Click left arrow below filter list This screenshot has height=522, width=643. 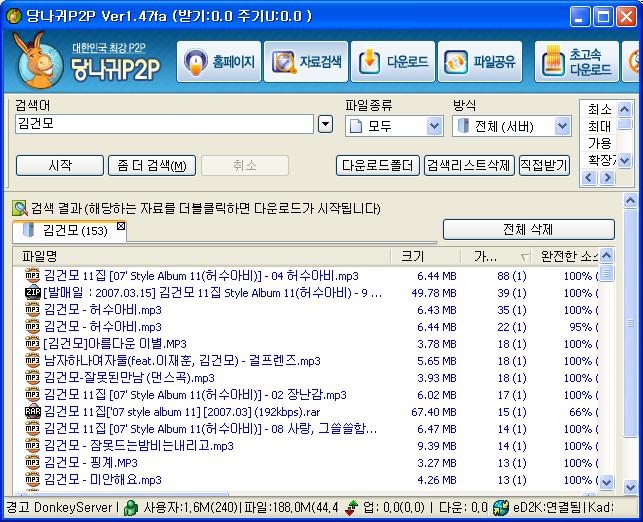tap(589, 178)
